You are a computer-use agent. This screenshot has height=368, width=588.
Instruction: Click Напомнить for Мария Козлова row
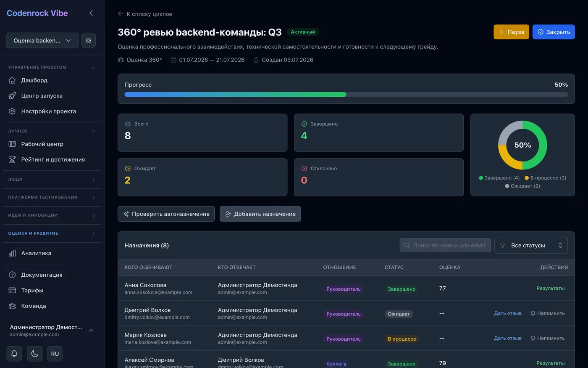[x=547, y=338]
